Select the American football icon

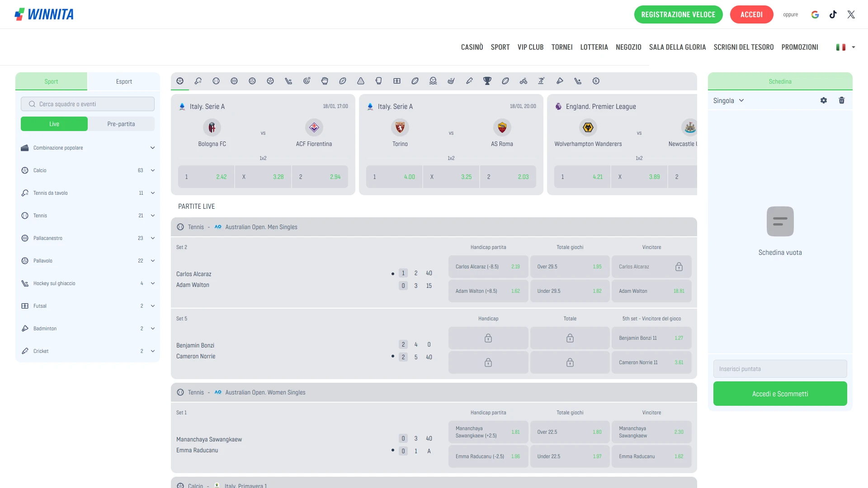[343, 81]
